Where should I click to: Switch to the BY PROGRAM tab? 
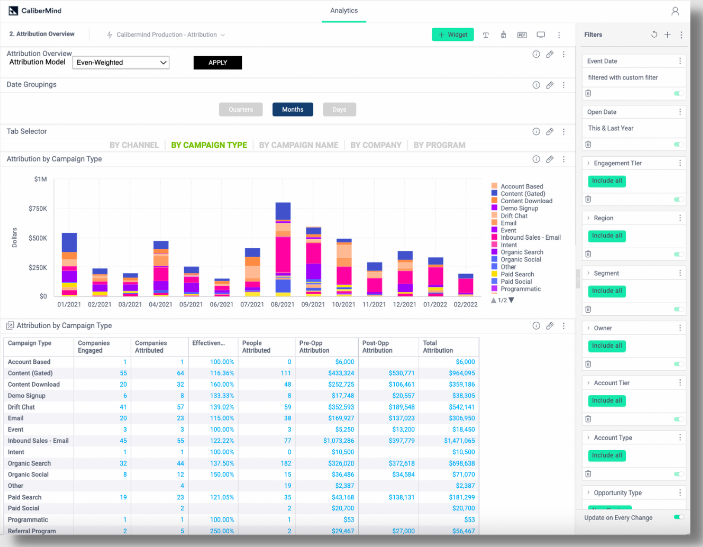(x=439, y=145)
